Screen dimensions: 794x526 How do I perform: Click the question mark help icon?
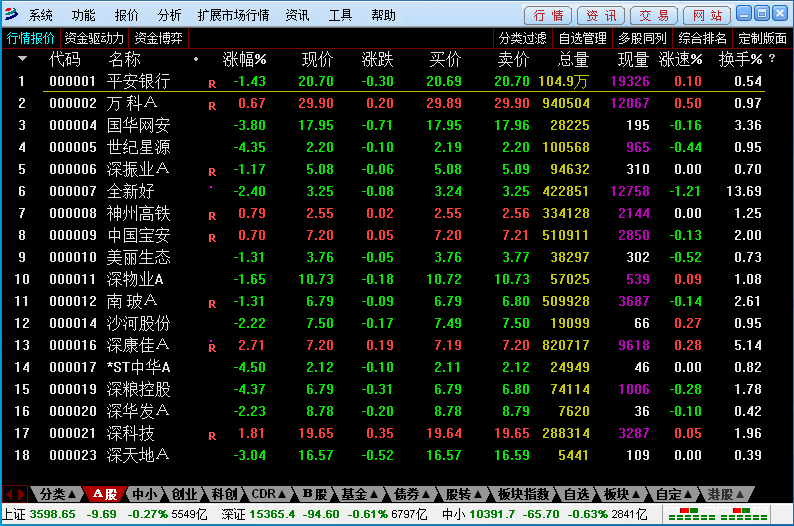coord(772,58)
